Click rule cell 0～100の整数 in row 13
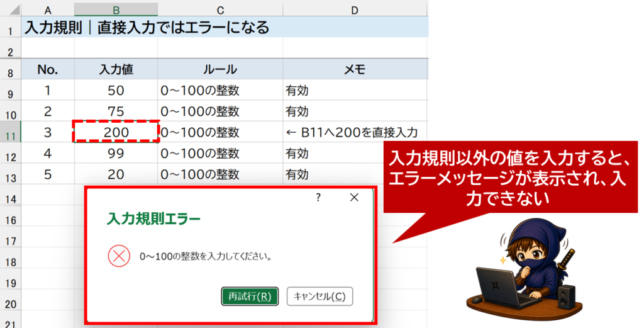 [220, 174]
